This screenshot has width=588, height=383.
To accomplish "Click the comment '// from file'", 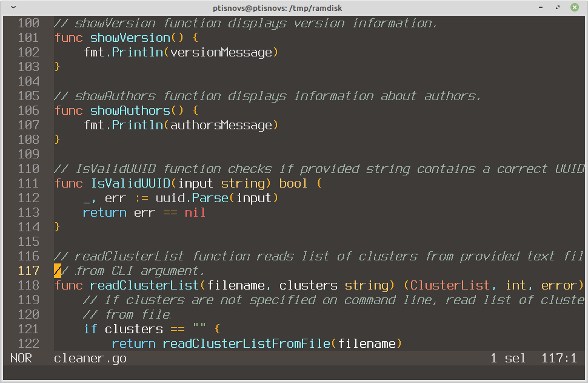I will point(127,314).
